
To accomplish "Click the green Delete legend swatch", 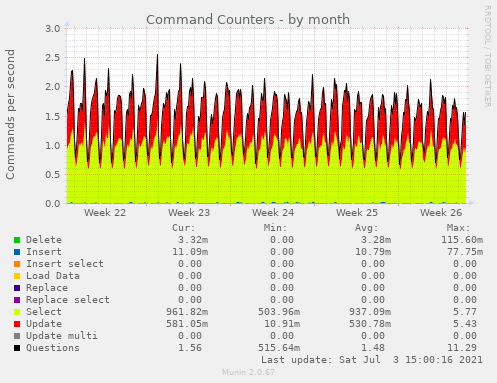I will (x=17, y=240).
